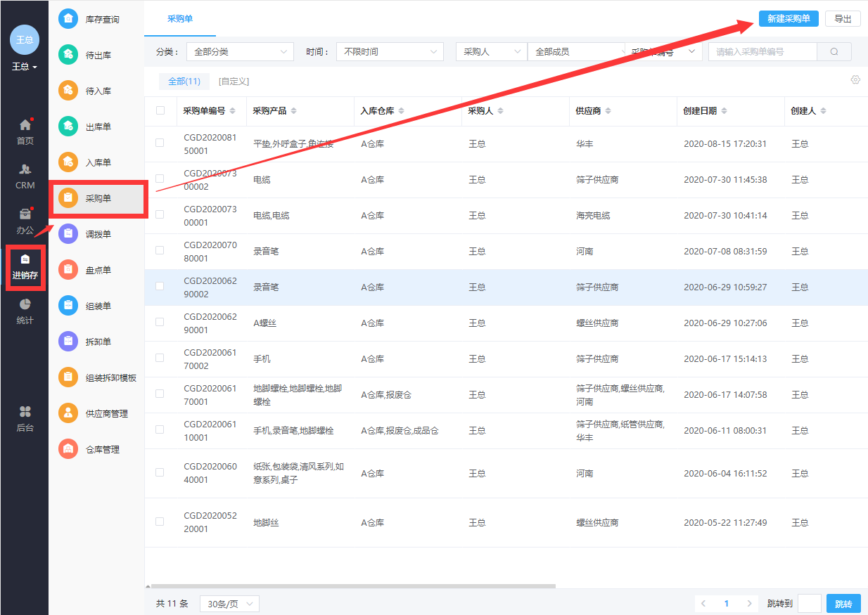Check the row CGD202007080001

[160, 250]
